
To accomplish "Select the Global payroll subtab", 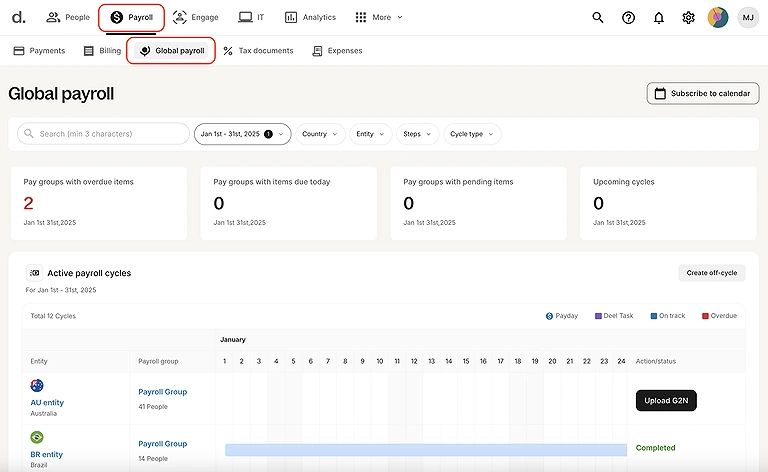I will point(171,50).
